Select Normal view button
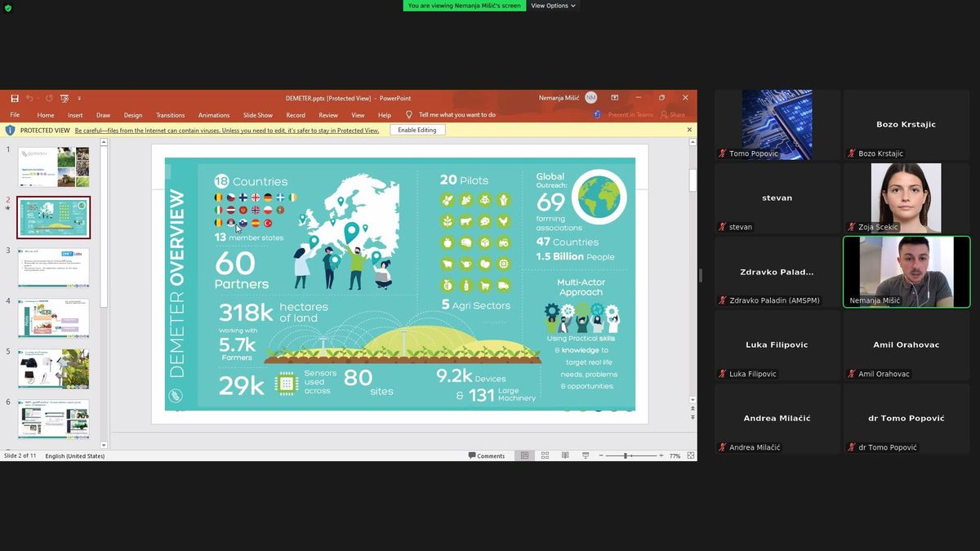The width and height of the screenshot is (980, 551). pos(524,455)
